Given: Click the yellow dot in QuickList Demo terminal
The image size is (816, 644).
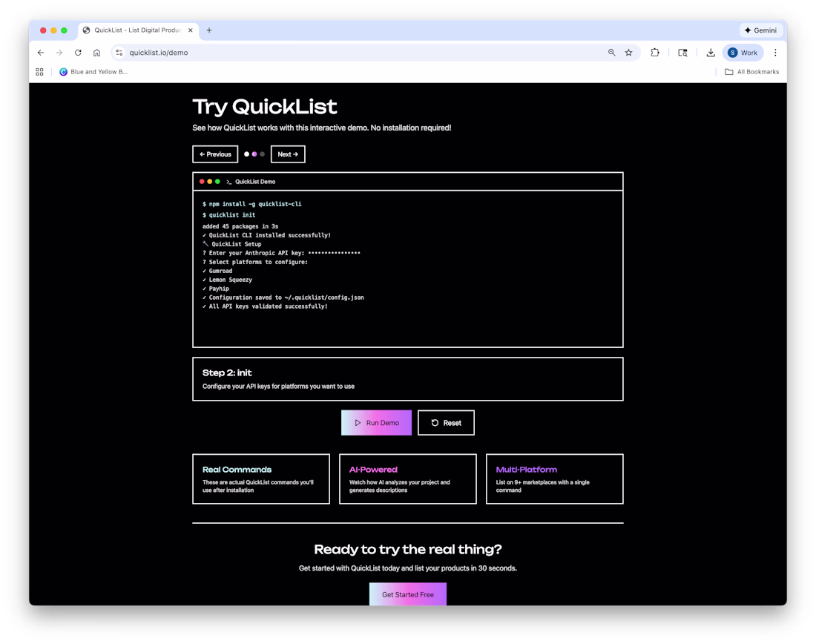Looking at the screenshot, I should [x=210, y=182].
